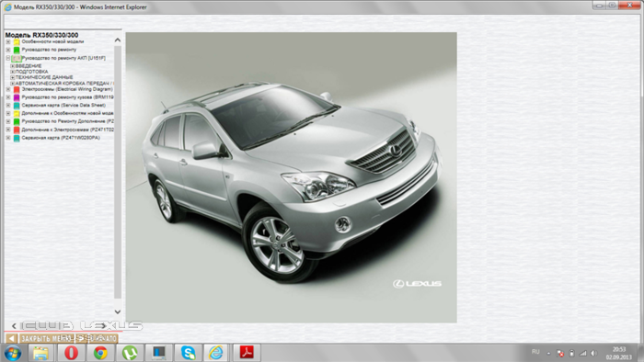Open АВТОМАТИЧЕСКАЯ КОРОБКА ПЕРЕДАЧ tree entry
Screen dimensions: 644x362
64,84
